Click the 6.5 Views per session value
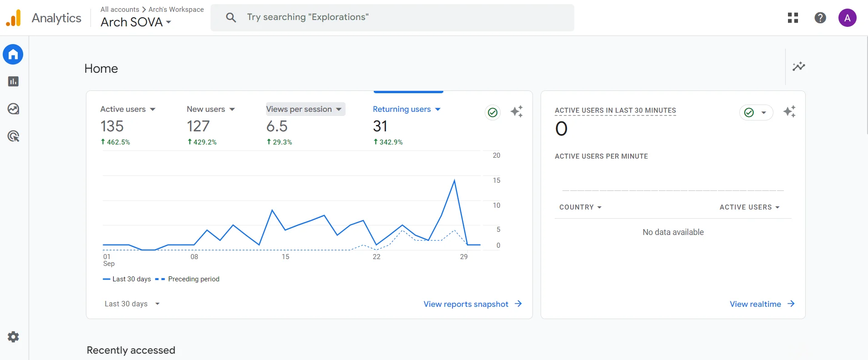This screenshot has height=360, width=868. [x=277, y=126]
